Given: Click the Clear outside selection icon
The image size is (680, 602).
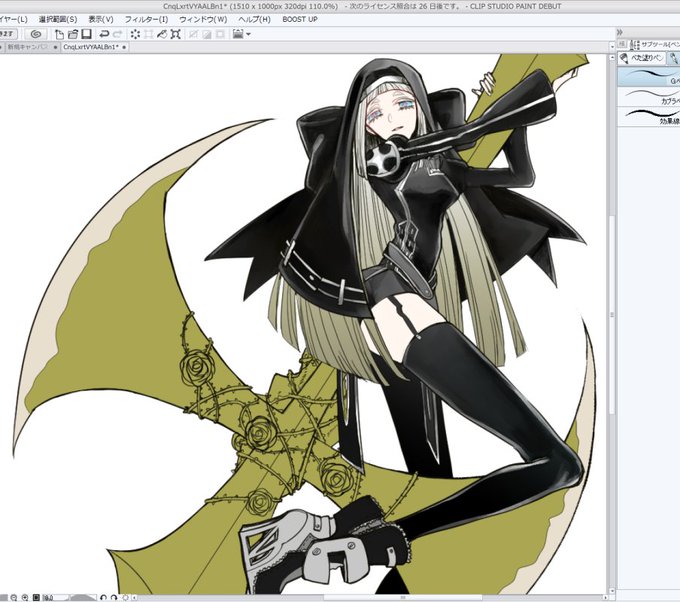Looking at the screenshot, I should [x=148, y=34].
